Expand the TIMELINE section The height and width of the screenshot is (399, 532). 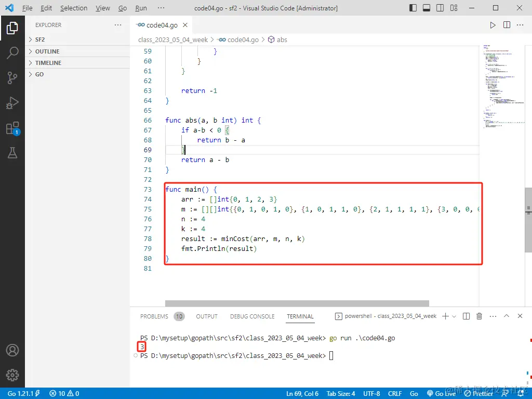77,63
